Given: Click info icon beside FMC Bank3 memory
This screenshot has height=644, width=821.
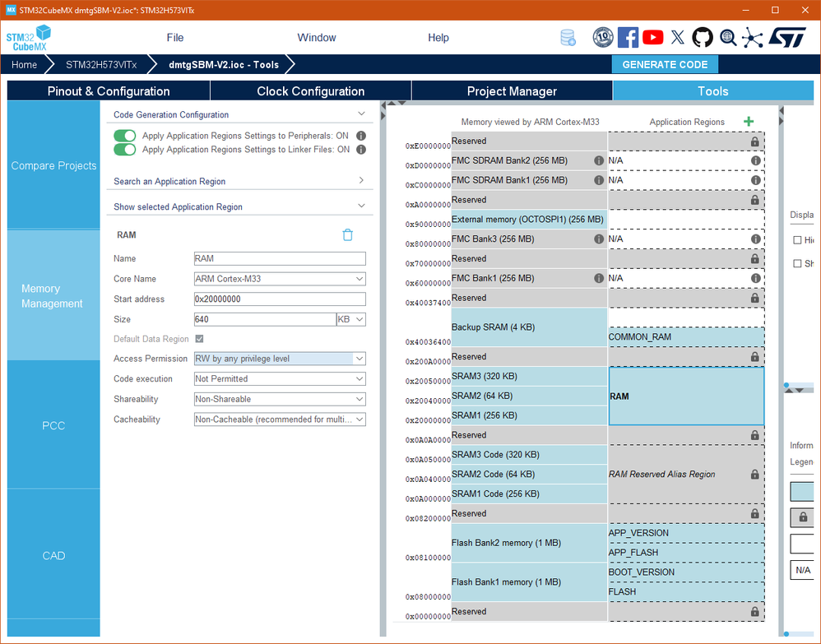Looking at the screenshot, I should (x=599, y=239).
